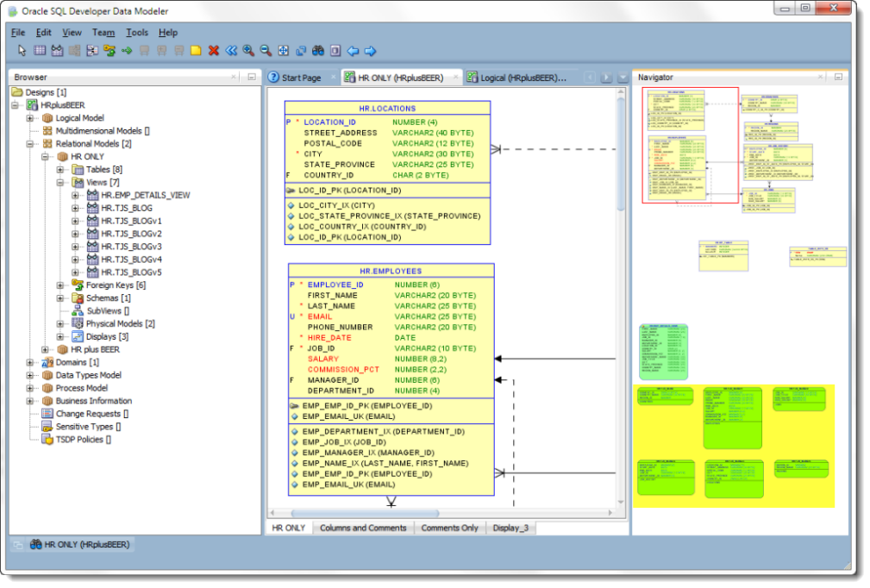Expand the Data Types Model node
This screenshot has height=588, width=870.
(30, 375)
